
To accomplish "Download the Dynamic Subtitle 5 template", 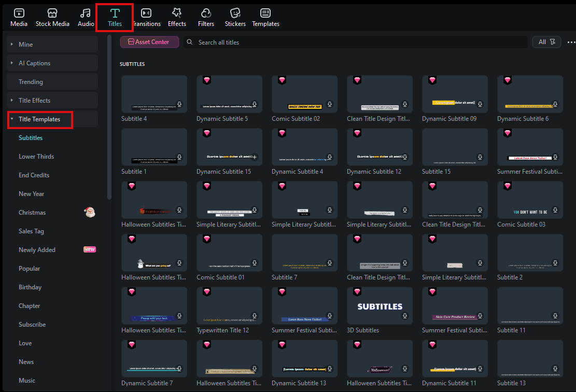I will click(254, 104).
